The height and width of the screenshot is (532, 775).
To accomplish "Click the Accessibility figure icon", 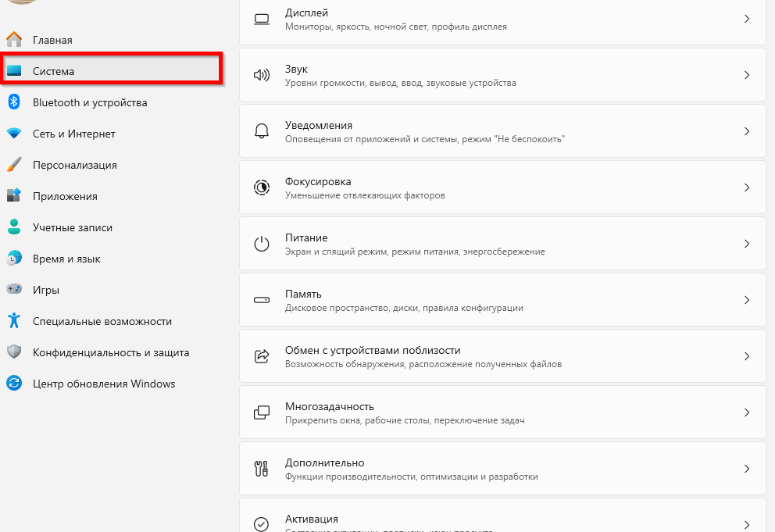I will click(x=14, y=321).
